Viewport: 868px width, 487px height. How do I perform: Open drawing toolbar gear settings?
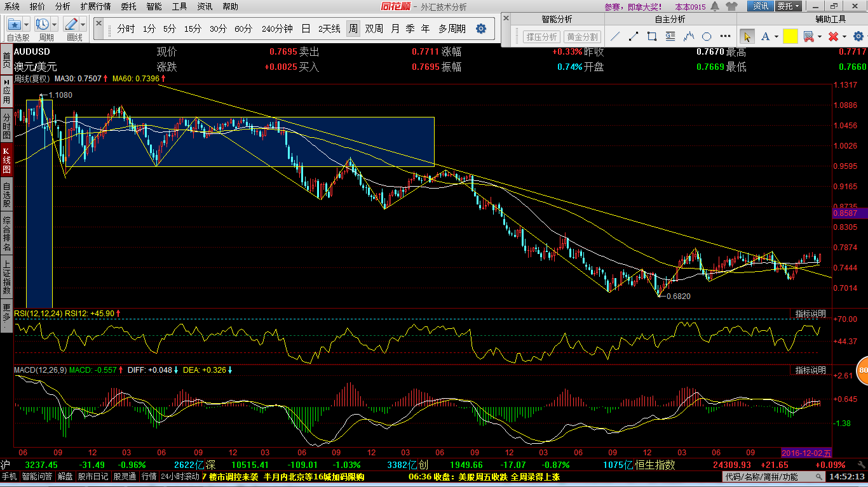pos(858,36)
